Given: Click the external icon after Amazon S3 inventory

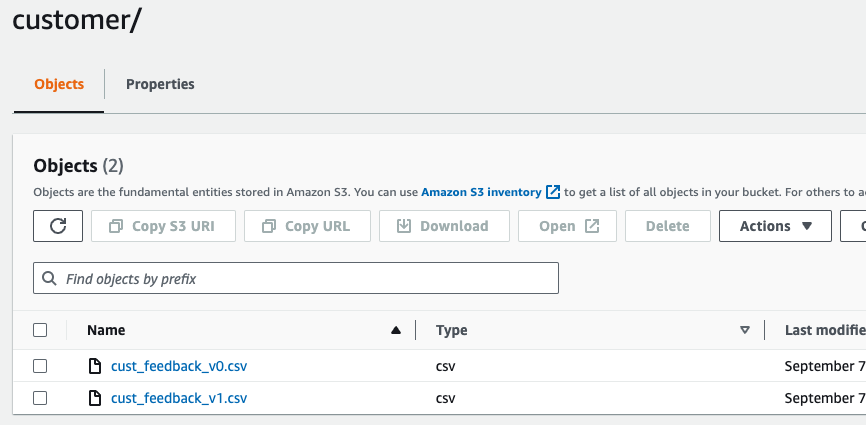Looking at the screenshot, I should click(x=553, y=191).
